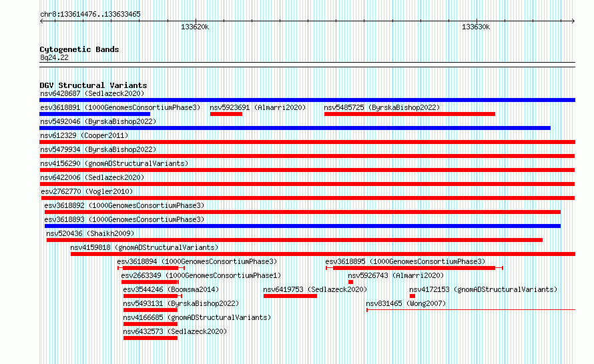The width and height of the screenshot is (594, 364).
Task: Open the esv3618893 (1000GenomesConsortiumPhase3) label
Action: pyautogui.click(x=124, y=219)
